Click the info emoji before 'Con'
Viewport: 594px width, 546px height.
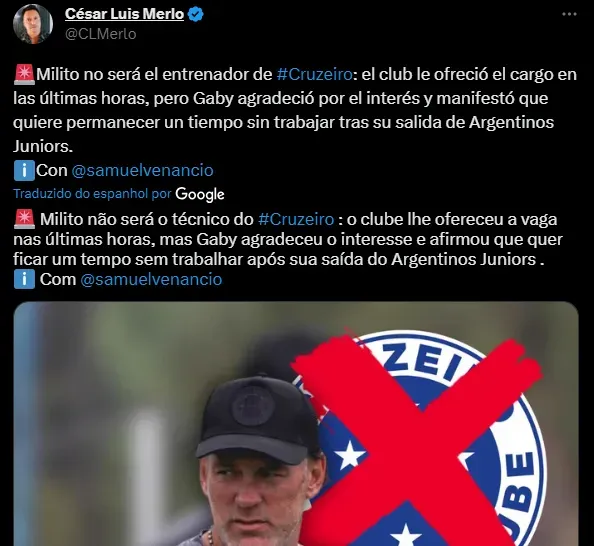(x=24, y=171)
